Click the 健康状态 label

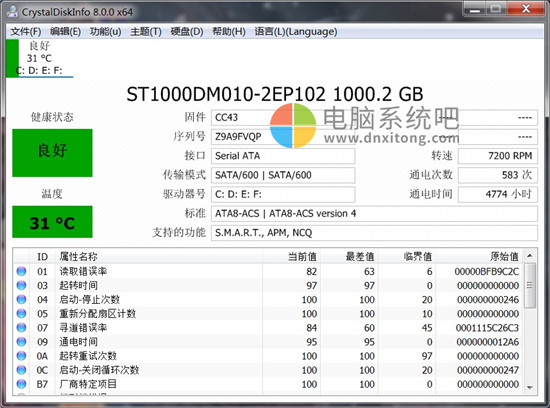[52, 117]
